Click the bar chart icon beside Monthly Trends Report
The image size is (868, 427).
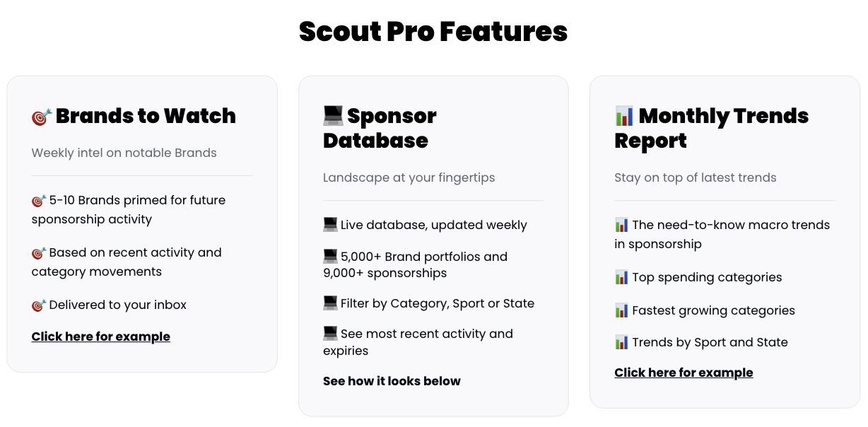click(x=624, y=115)
